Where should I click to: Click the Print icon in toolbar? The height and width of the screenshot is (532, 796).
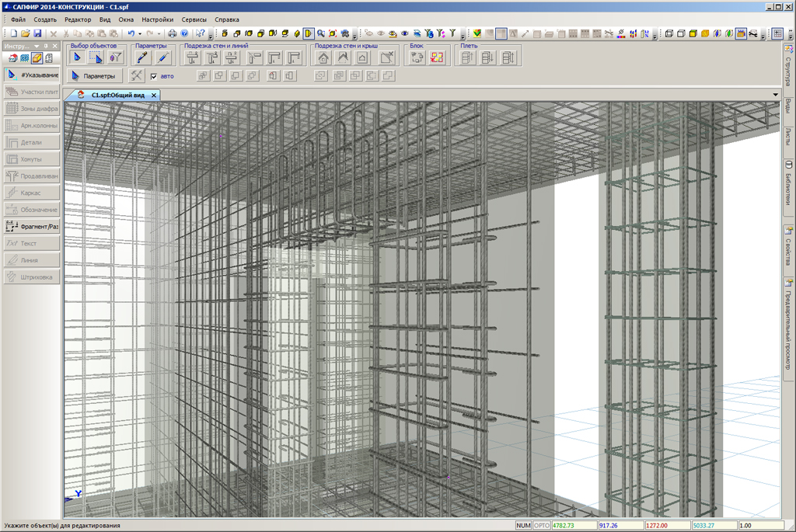[x=173, y=34]
